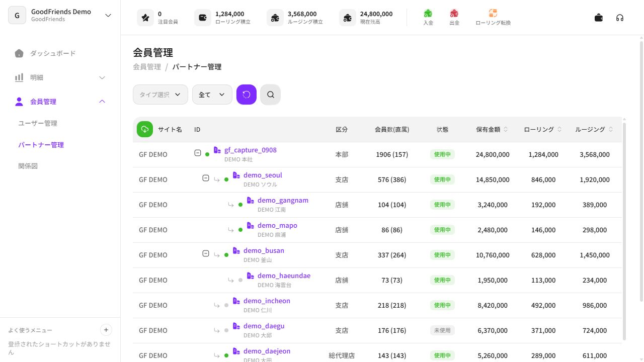Click the partner icon beside gf_capture_0908
The image size is (644, 362).
217,150
